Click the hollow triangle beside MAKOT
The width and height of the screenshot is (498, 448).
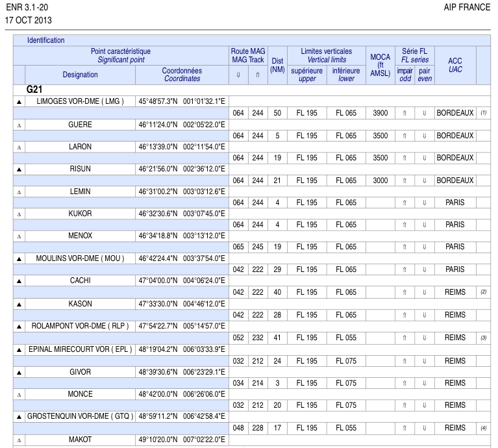click(19, 440)
